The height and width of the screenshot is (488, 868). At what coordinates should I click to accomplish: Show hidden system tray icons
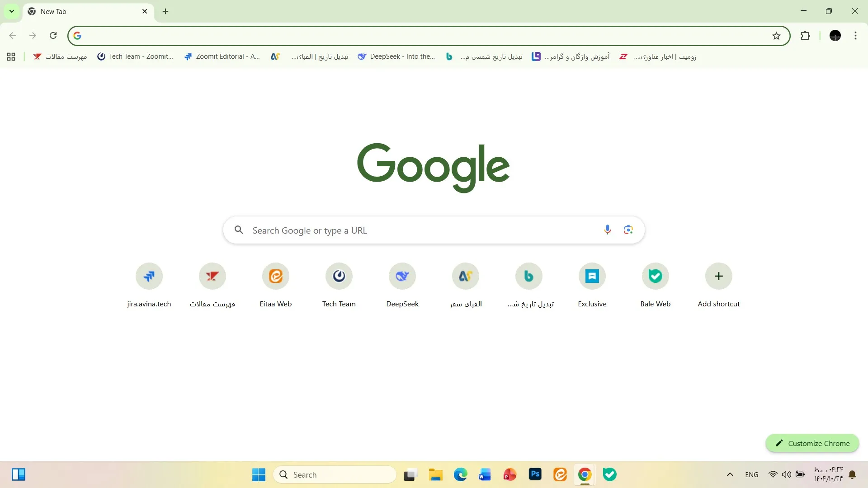pyautogui.click(x=730, y=474)
